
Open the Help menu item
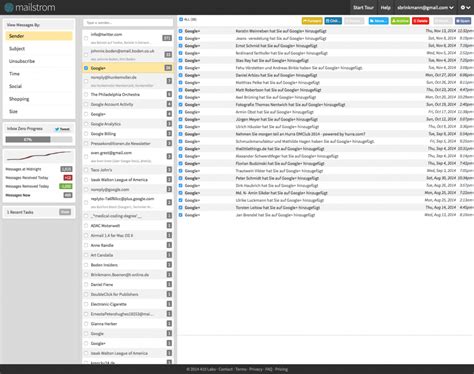pos(385,7)
